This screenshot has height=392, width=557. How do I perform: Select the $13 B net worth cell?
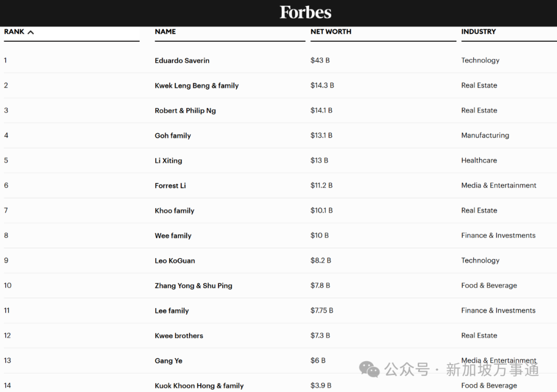[x=319, y=160]
